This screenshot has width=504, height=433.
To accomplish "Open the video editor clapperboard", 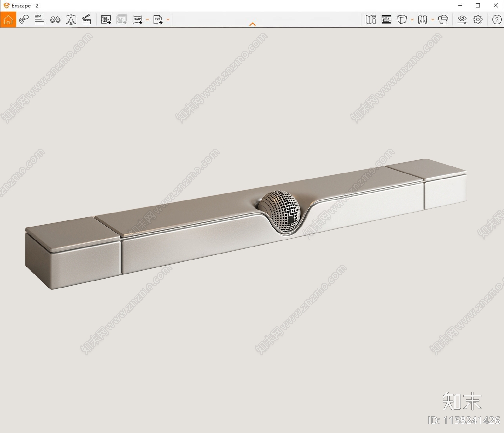I will pyautogui.click(x=86, y=20).
